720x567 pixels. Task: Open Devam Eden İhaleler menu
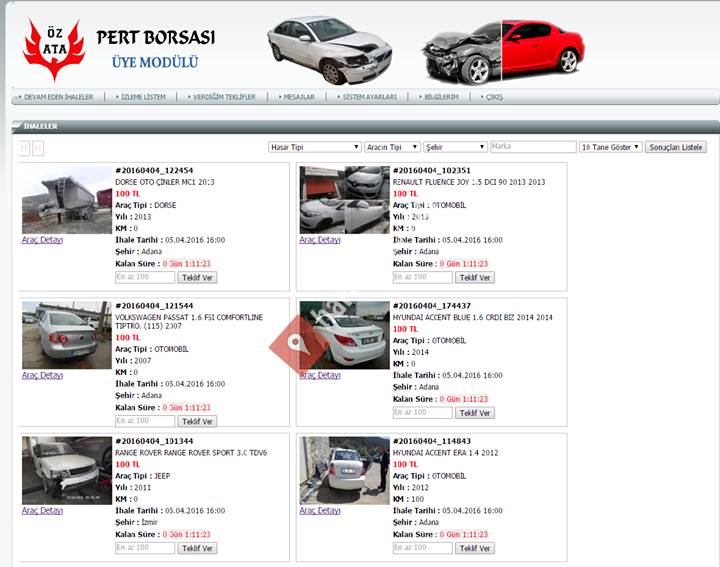[x=58, y=97]
